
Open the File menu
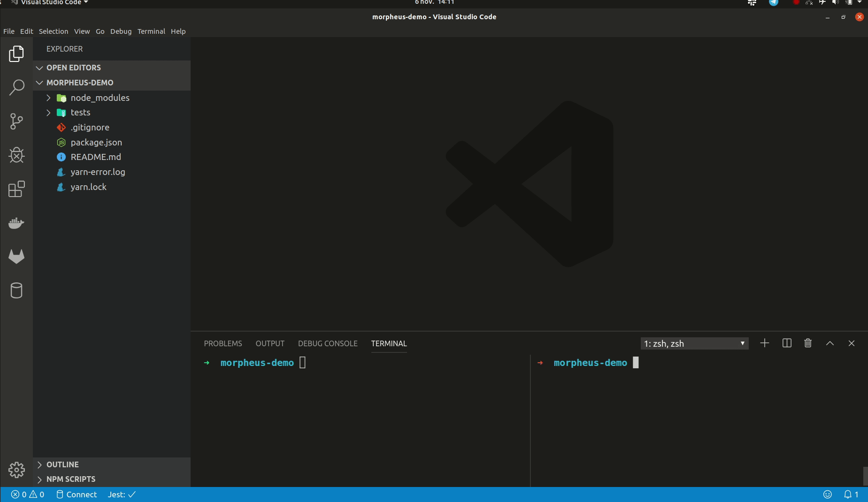[x=9, y=31]
